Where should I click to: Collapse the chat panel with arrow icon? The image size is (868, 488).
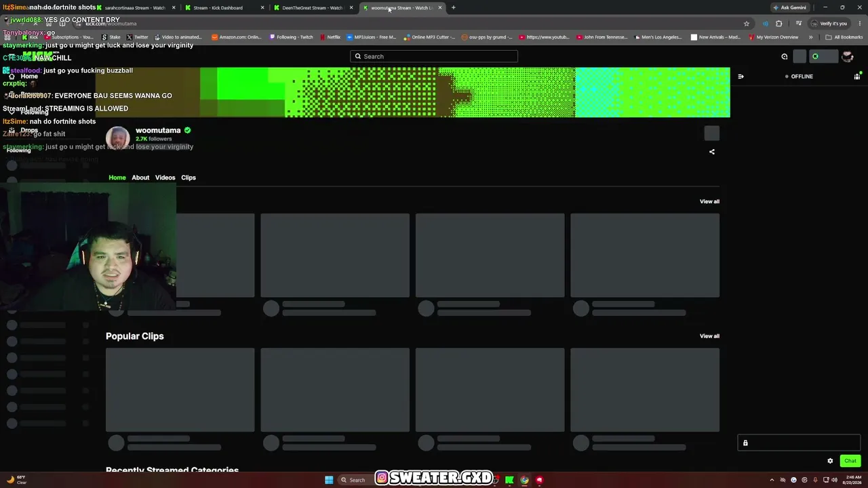click(x=741, y=77)
